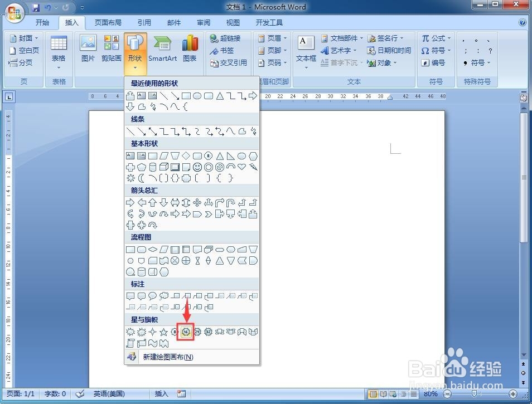Choose the lightning bolt shape

253,167
